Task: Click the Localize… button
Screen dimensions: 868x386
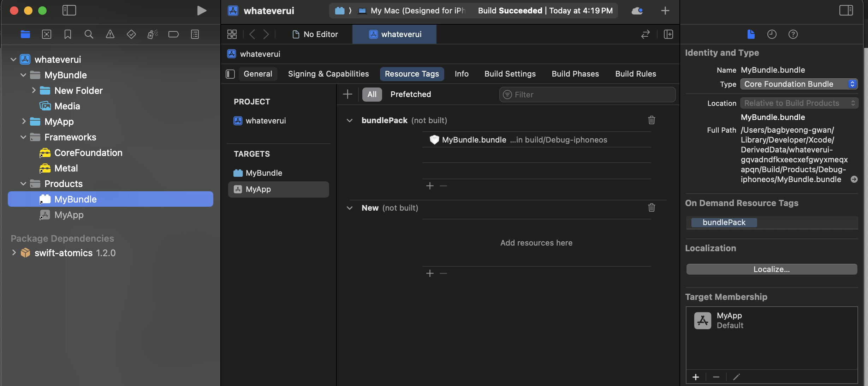Action: coord(772,269)
